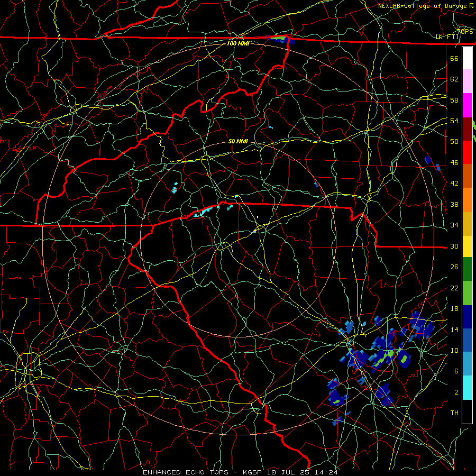The width and height of the screenshot is (476, 476).
Task: Click the 42 value on the tops scale
Action: (x=454, y=184)
